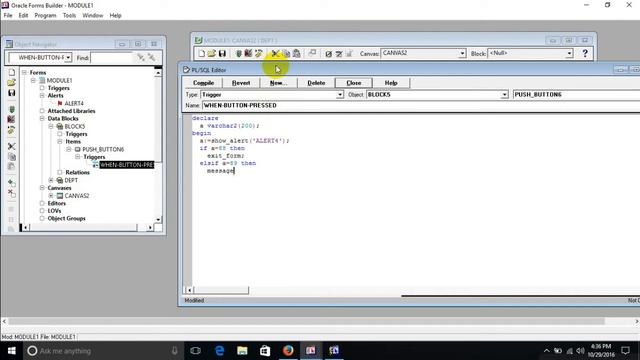The image size is (640, 360).
Task: Click red Delete X icon in Navigator sidebar
Action: click(12, 193)
